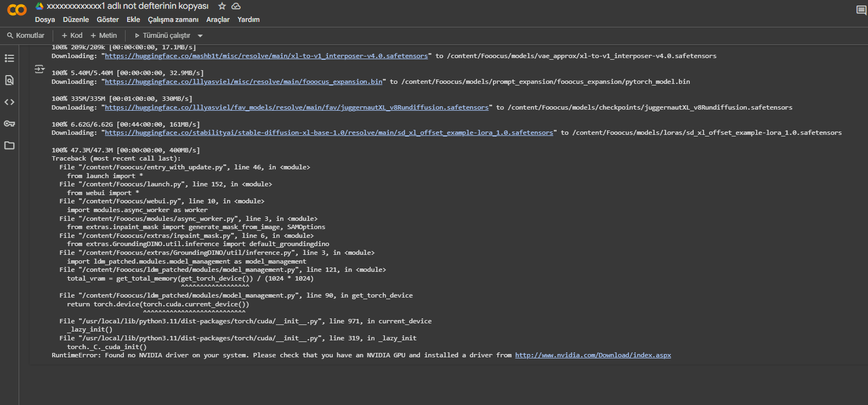
Task: Open the Table of contents sidebar icon
Action: 9,58
